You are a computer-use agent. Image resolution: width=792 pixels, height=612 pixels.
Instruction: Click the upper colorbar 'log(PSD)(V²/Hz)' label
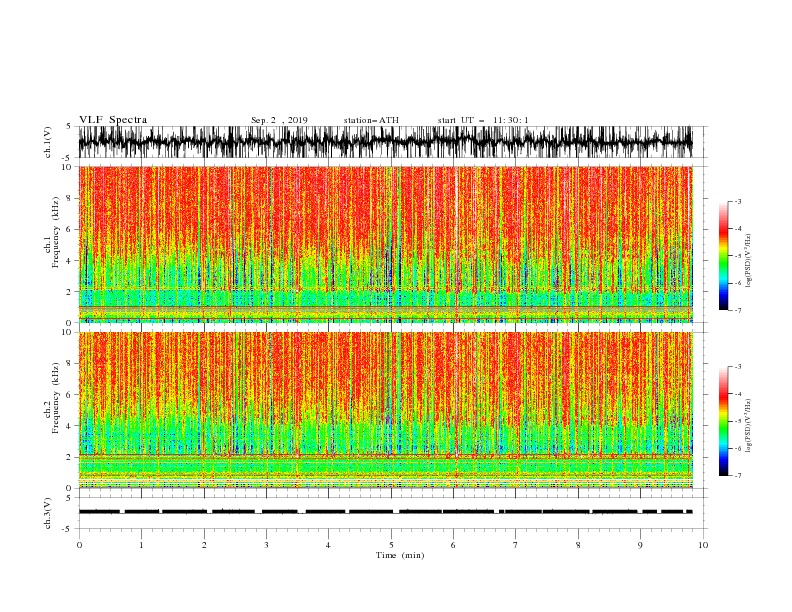pyautogui.click(x=749, y=261)
